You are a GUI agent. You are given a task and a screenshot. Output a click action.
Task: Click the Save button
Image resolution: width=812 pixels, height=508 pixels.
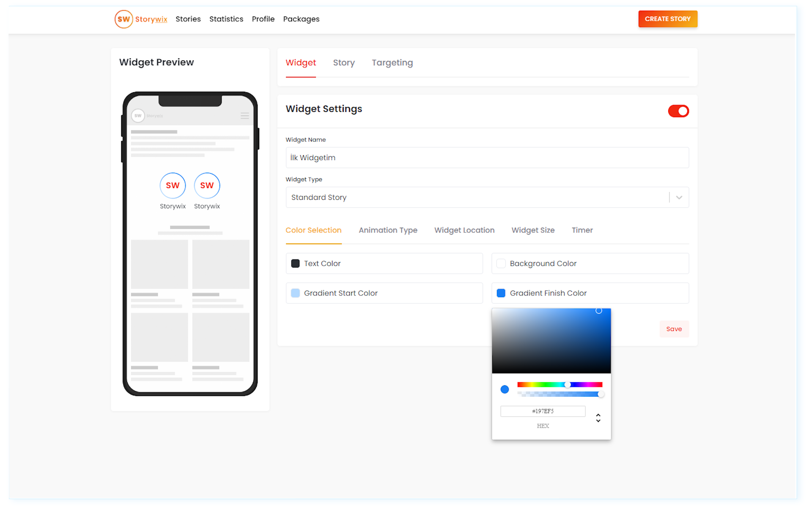coord(674,329)
